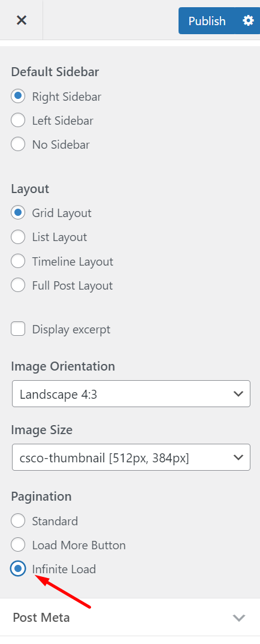Screen dimensions: 260x644
Task: Select the Right Sidebar radio option
Action: [18, 97]
